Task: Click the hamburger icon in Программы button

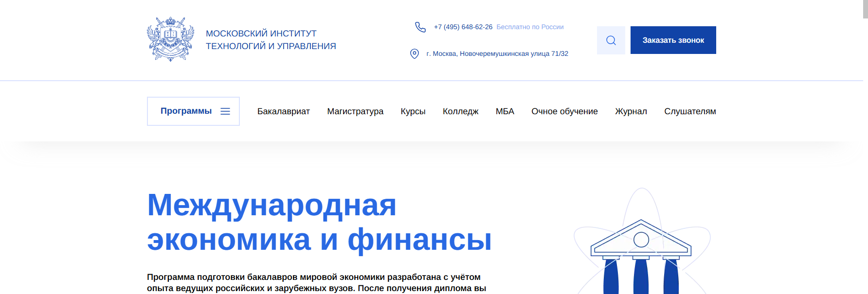Action: click(x=225, y=111)
